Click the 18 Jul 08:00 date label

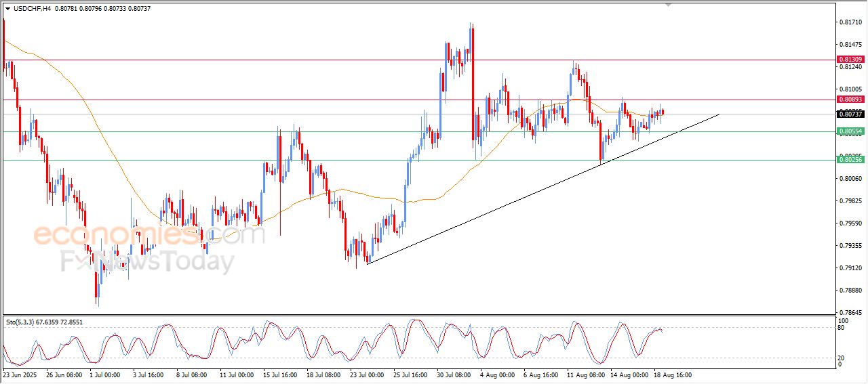click(323, 375)
